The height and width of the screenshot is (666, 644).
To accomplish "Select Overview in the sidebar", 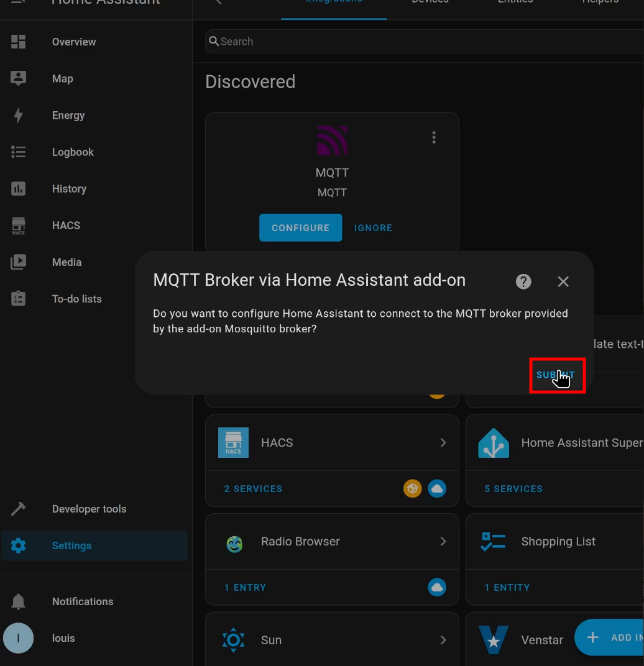I will pos(94,42).
